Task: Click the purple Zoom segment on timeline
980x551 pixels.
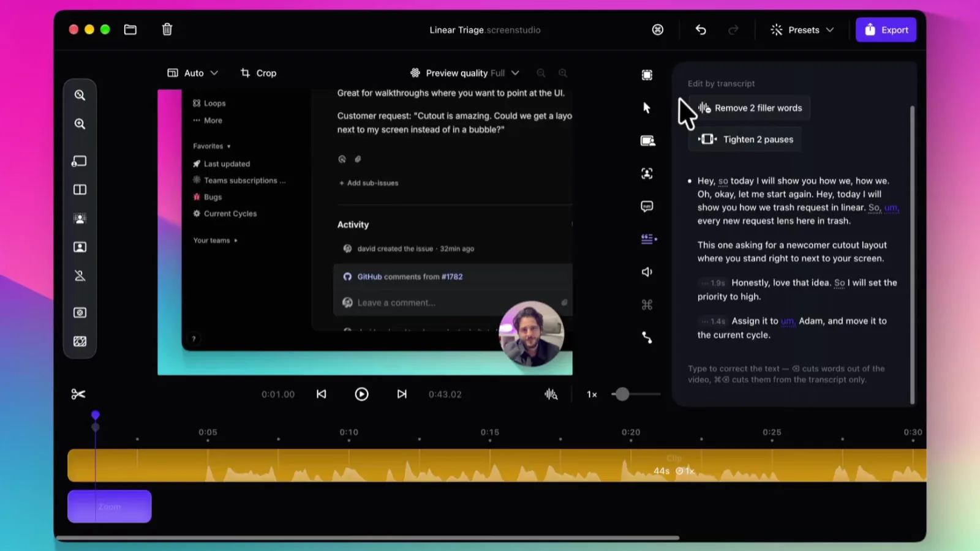Action: tap(109, 506)
